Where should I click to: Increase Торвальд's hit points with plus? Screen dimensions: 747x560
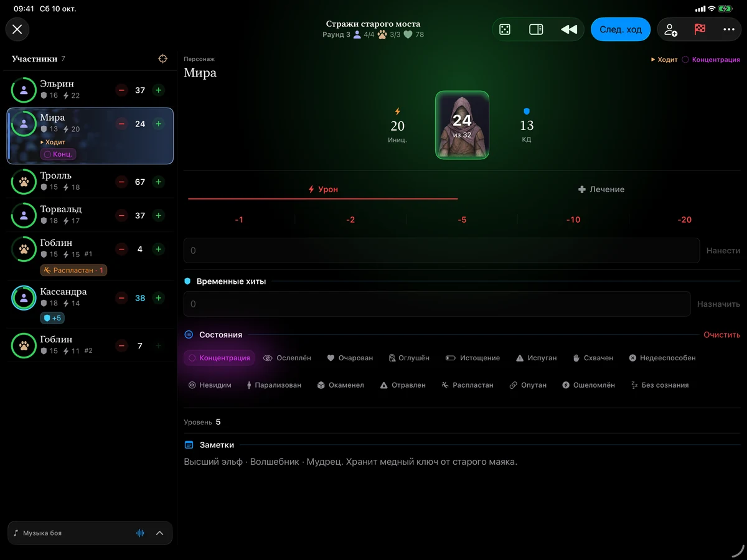coord(158,215)
